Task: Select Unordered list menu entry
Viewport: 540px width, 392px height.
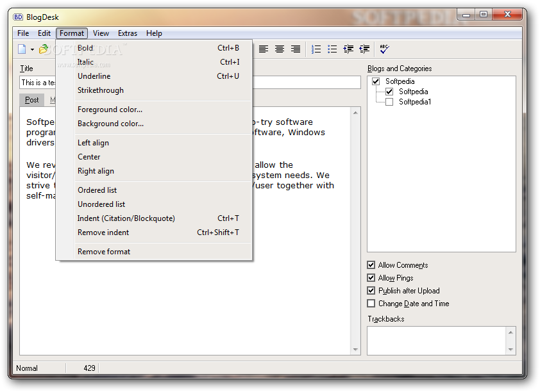Action: (x=154, y=204)
